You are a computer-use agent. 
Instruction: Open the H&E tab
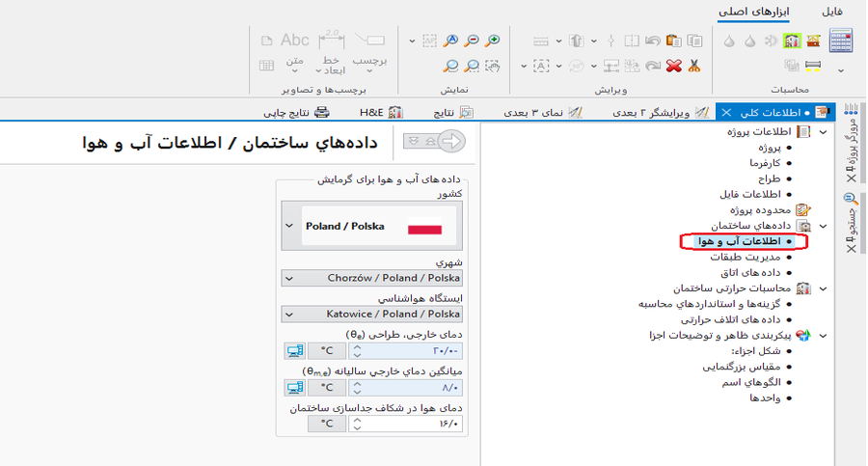380,112
